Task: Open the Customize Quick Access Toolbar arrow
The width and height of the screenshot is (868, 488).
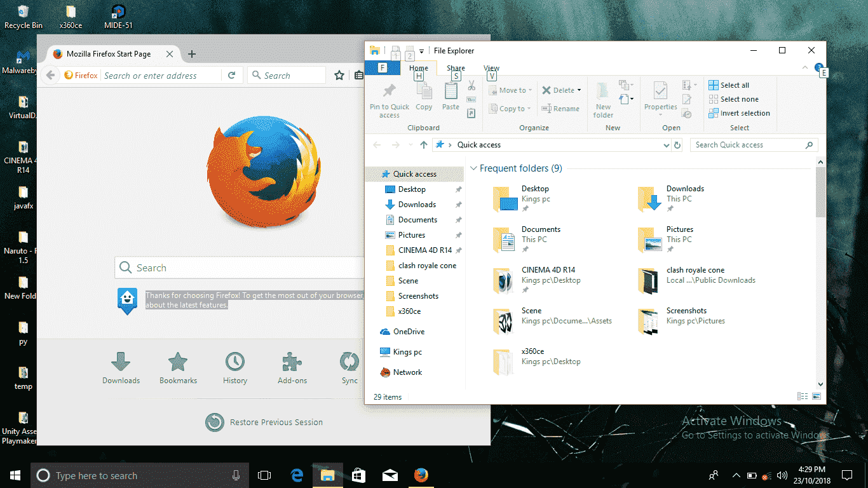Action: (421, 51)
